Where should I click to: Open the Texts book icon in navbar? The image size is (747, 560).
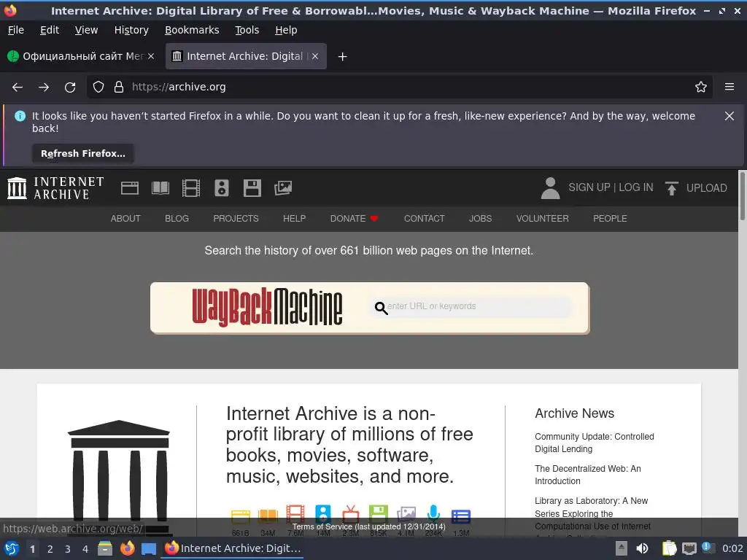point(160,188)
